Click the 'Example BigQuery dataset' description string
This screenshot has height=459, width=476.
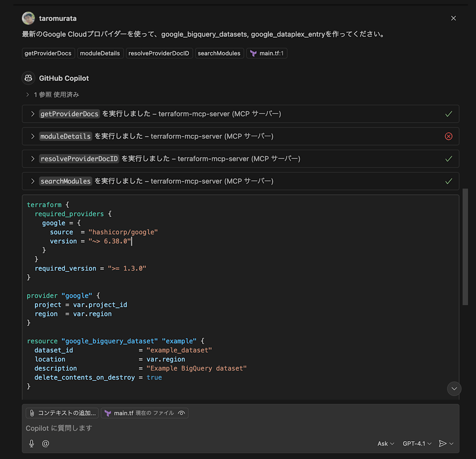coord(196,368)
